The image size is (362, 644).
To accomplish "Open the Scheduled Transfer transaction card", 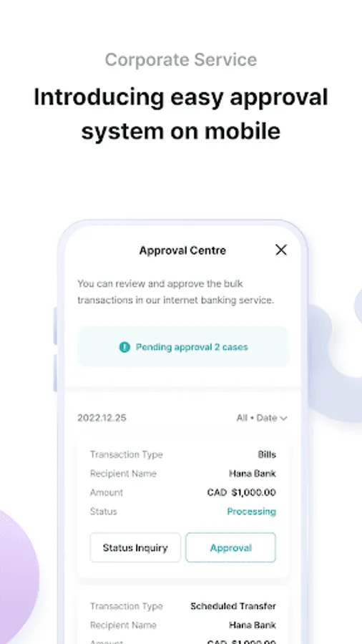I will [182, 615].
